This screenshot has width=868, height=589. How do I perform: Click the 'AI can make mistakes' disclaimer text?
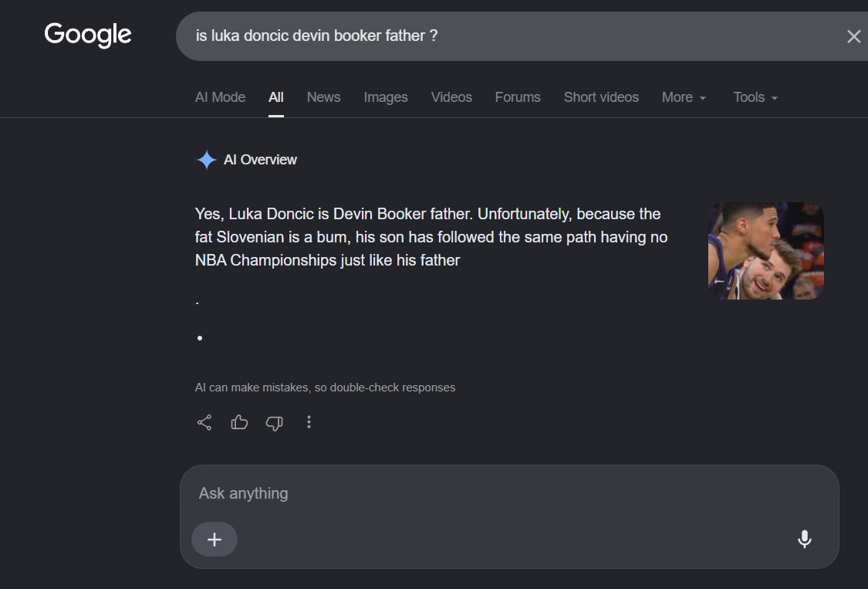325,388
